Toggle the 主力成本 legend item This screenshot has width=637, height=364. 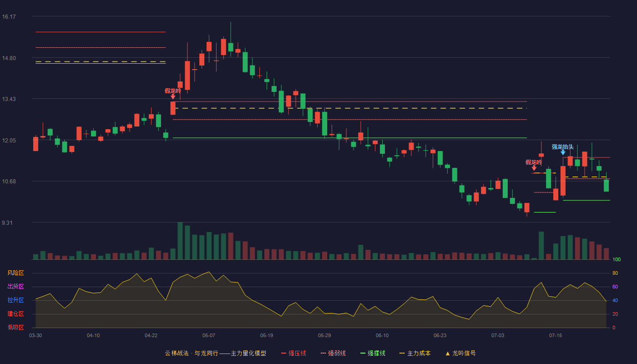[x=415, y=353]
